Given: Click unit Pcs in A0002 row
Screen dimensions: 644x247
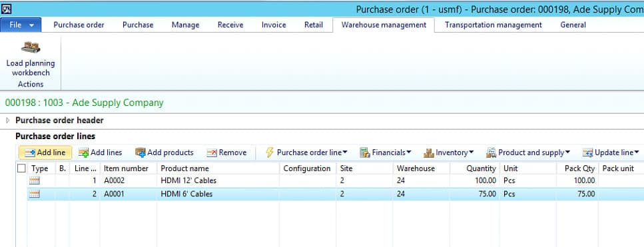Looking at the screenshot, I should 528,181.
